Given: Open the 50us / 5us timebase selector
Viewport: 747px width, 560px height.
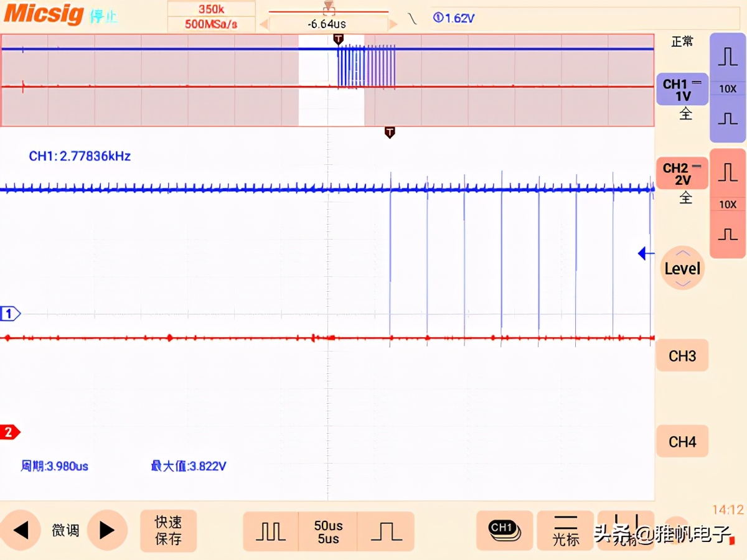Looking at the screenshot, I should (x=328, y=531).
